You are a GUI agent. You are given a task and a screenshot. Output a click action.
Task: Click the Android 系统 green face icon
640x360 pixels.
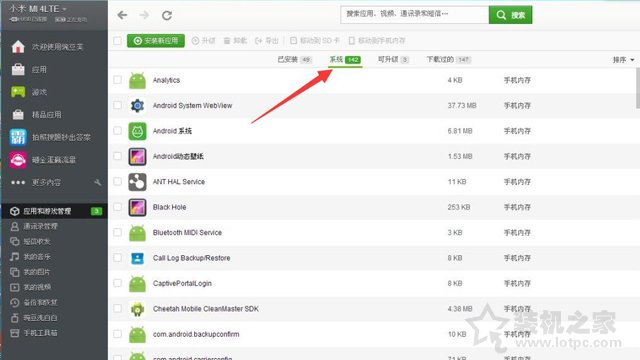click(x=137, y=131)
